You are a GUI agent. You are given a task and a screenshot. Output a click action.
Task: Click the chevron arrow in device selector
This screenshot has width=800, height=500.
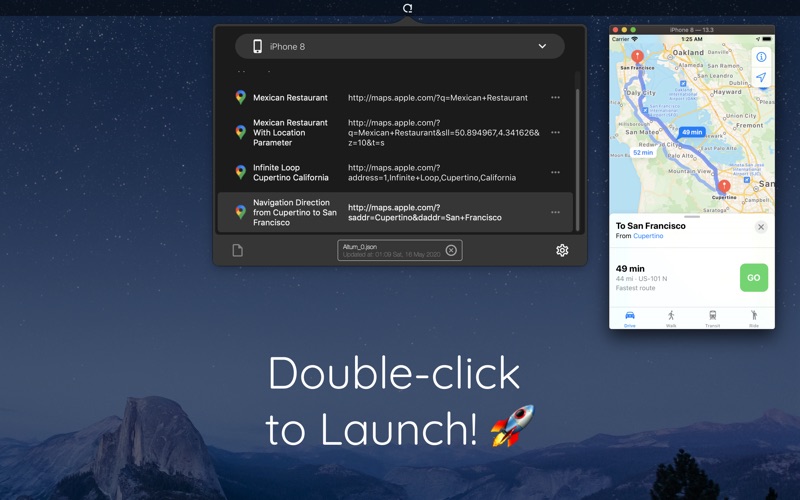tap(542, 46)
